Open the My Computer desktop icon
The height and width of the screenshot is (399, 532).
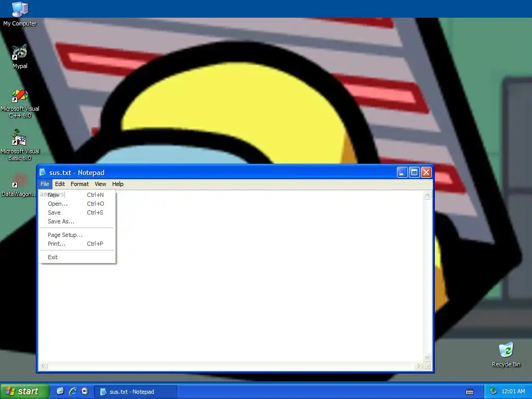click(20, 14)
